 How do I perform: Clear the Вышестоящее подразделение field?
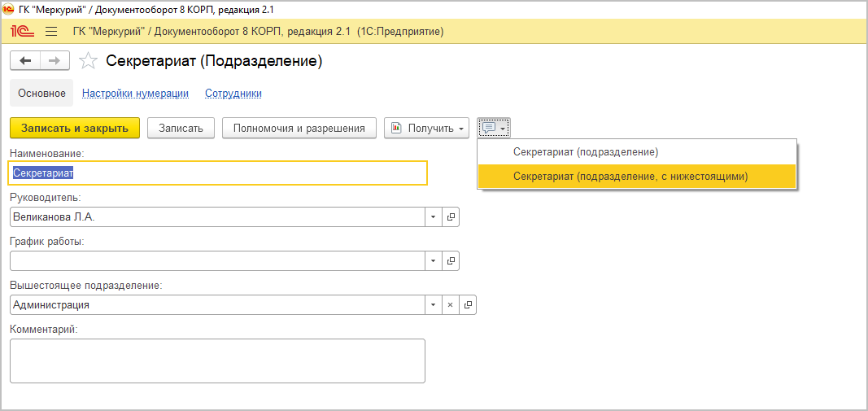tap(451, 304)
